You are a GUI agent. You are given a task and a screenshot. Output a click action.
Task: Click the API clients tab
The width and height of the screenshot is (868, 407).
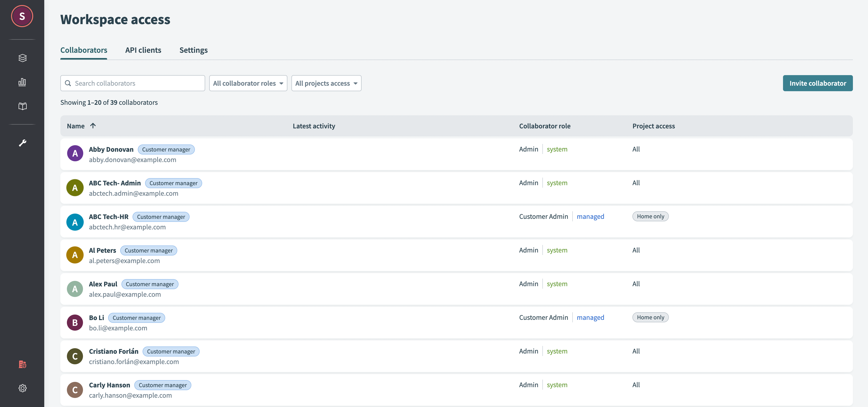pyautogui.click(x=143, y=50)
